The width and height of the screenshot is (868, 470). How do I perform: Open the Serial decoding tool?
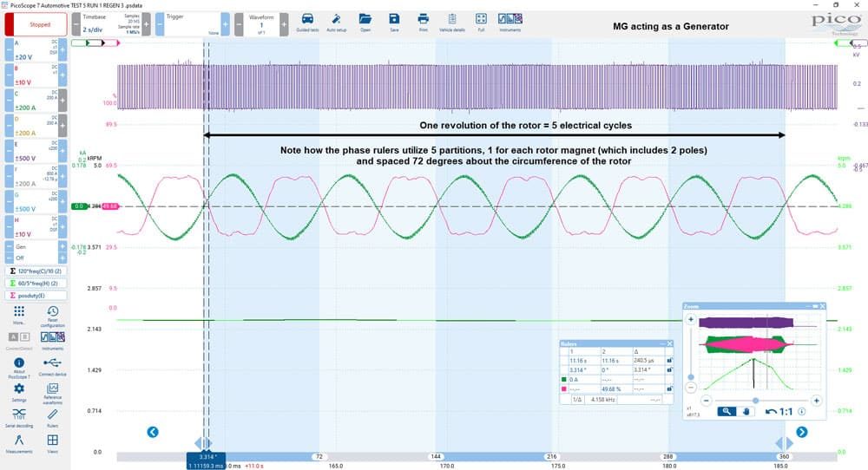tap(19, 417)
